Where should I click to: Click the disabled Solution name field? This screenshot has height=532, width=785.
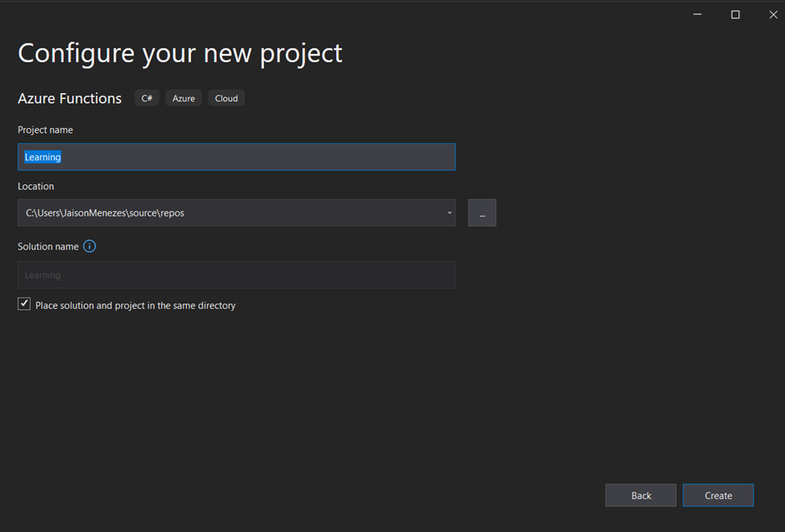coord(236,274)
